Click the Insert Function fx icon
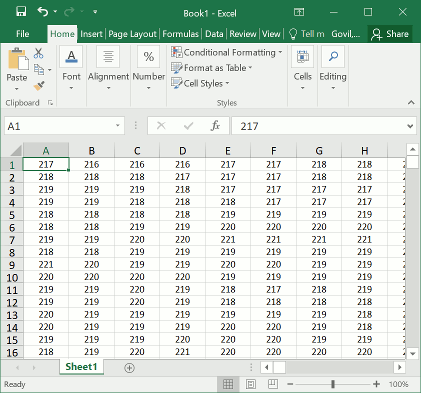Image resolution: width=421 pixels, height=393 pixels. pos(215,126)
